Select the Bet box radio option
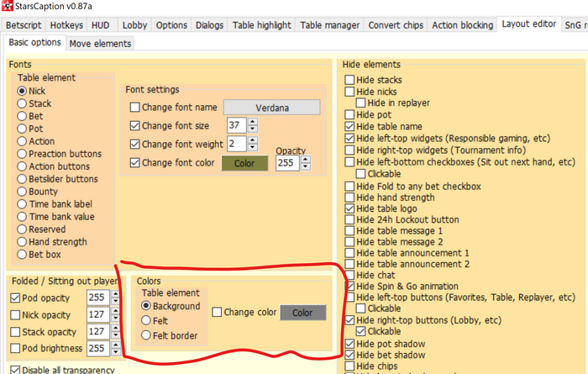This screenshot has height=374, width=588. (x=23, y=255)
